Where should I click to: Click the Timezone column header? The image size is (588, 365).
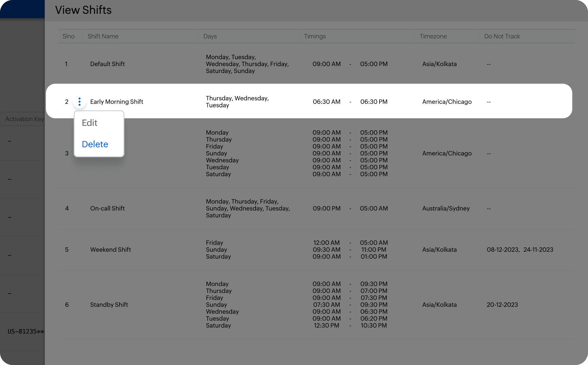[433, 36]
